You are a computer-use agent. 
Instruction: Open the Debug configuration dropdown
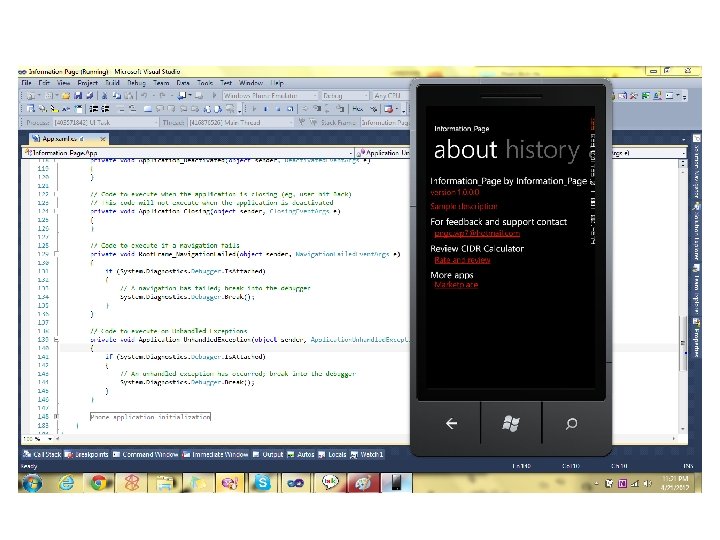pyautogui.click(x=345, y=96)
